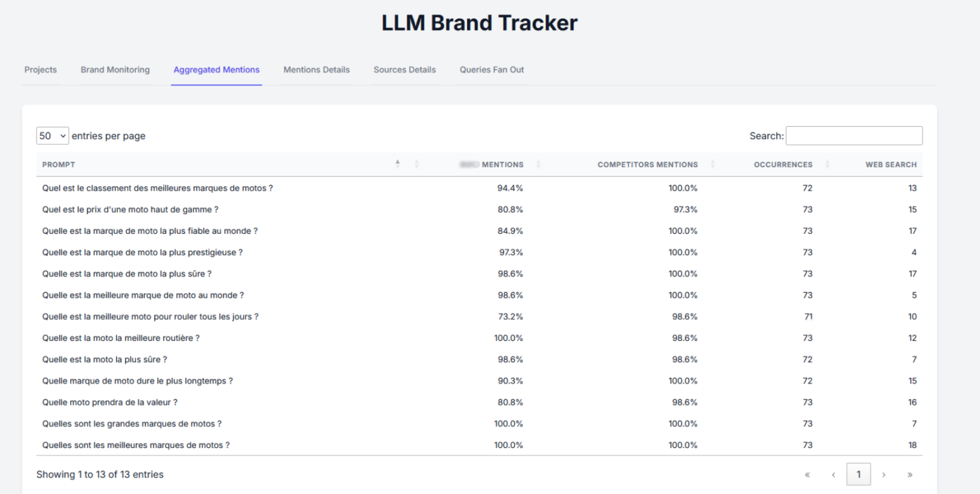
Task: Click sort arrows right of Competitors Mentions label
Action: [712, 164]
